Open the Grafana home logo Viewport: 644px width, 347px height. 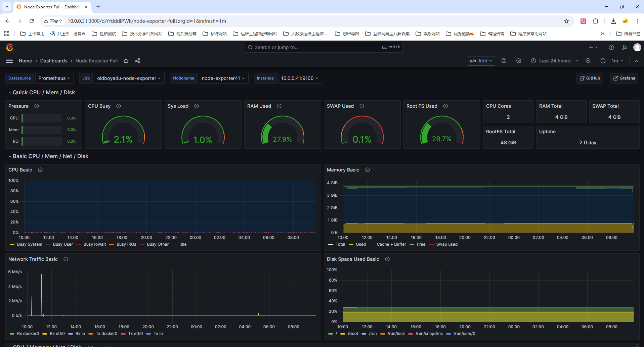pyautogui.click(x=9, y=47)
